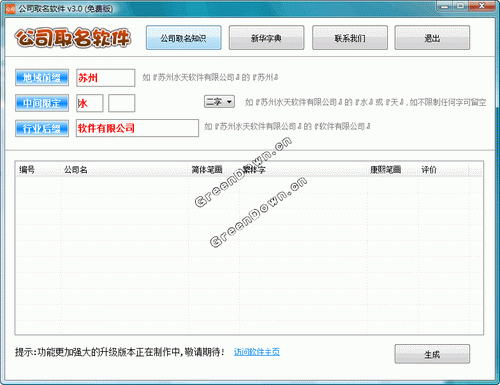Sort by the 简体笔画 column header

tap(214, 170)
